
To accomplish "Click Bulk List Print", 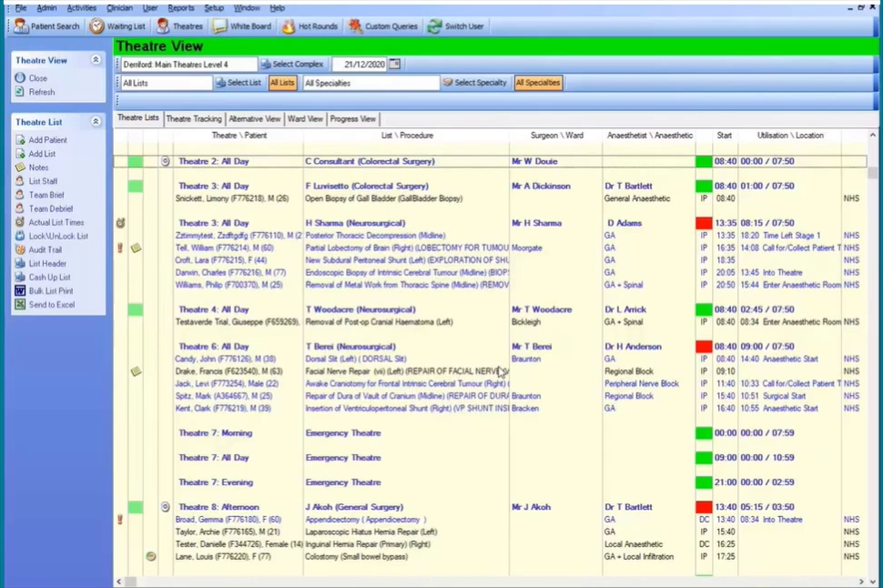I will tap(44, 290).
